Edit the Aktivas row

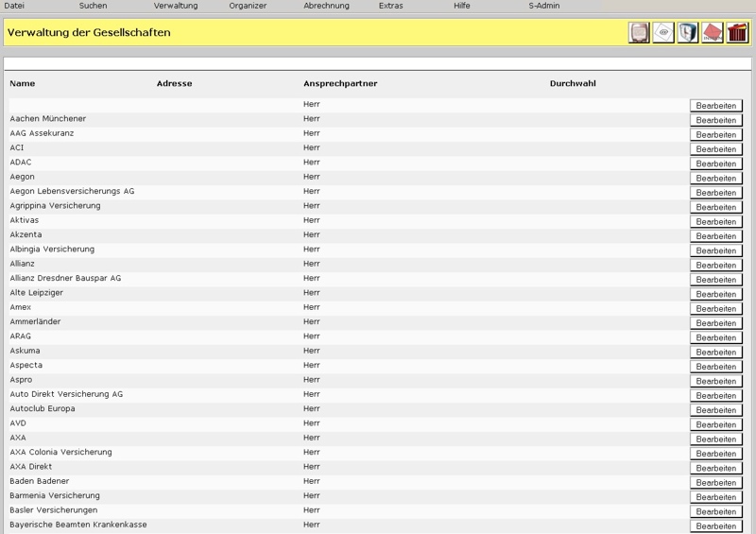click(716, 221)
